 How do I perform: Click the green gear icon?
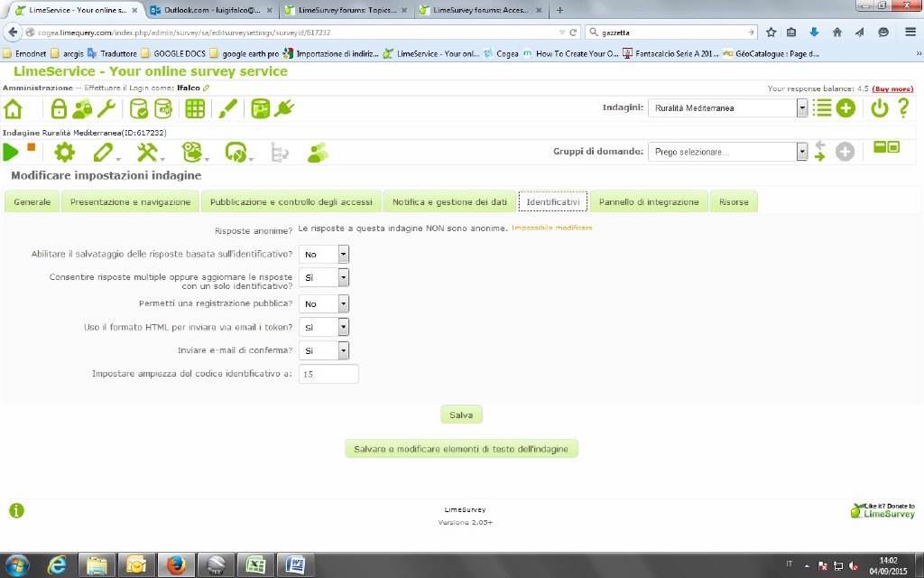click(x=65, y=152)
